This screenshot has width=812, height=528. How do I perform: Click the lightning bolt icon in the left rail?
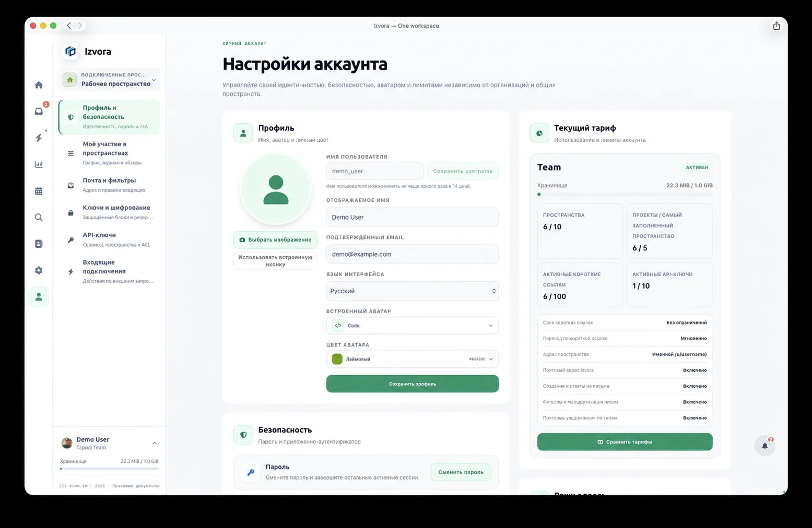pyautogui.click(x=39, y=138)
